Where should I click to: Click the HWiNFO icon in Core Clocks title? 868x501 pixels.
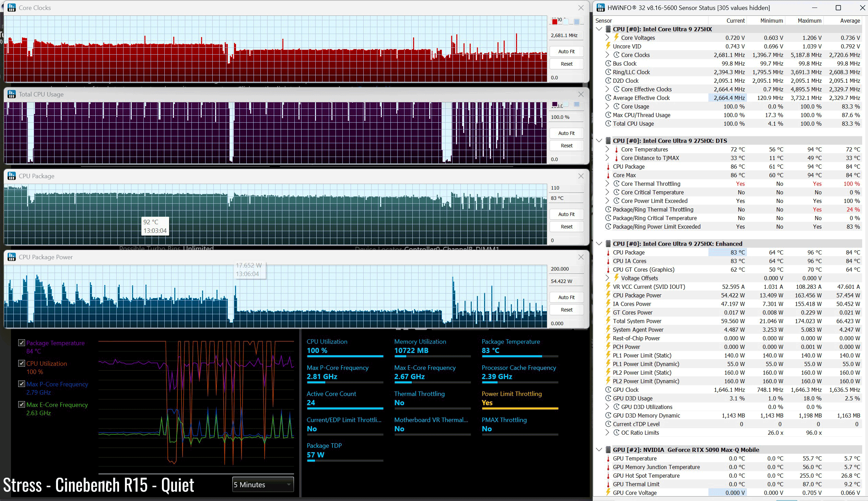[x=12, y=8]
